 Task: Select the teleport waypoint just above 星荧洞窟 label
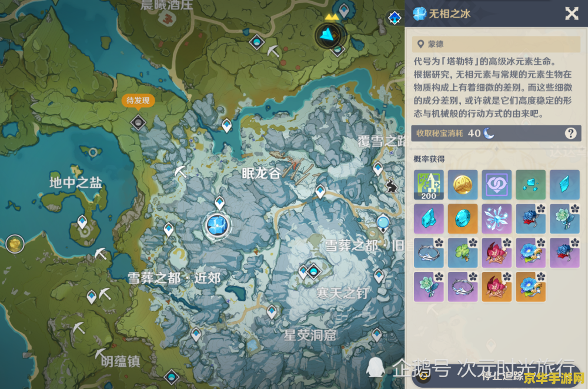[272, 312]
